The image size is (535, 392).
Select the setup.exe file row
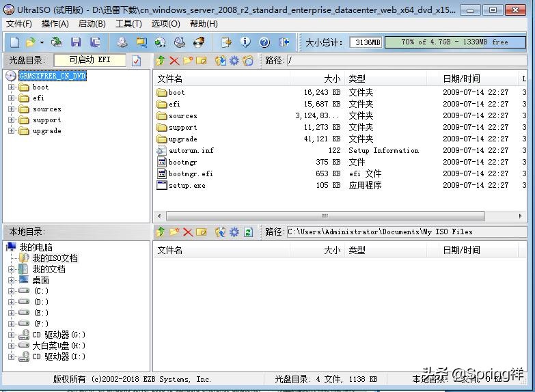(x=340, y=185)
